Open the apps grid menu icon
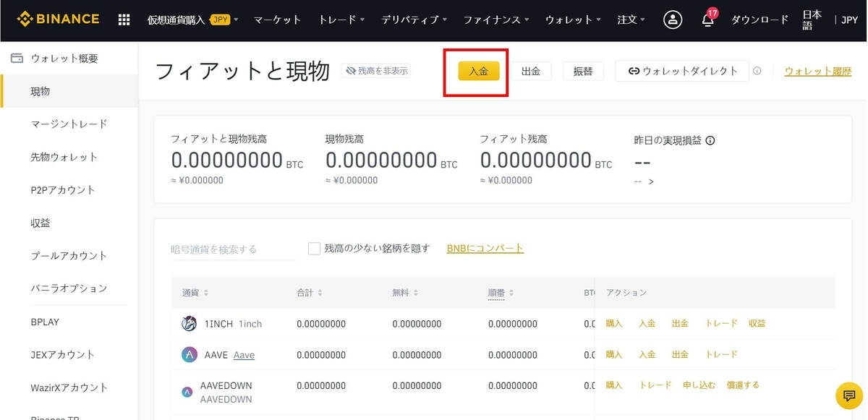This screenshot has height=420, width=868. coord(124,20)
